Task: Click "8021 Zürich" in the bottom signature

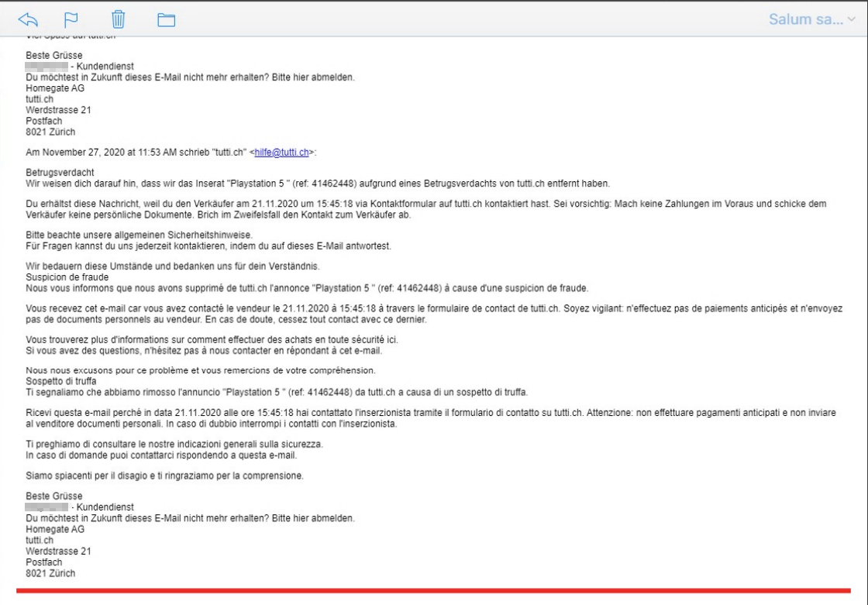Action: point(50,574)
